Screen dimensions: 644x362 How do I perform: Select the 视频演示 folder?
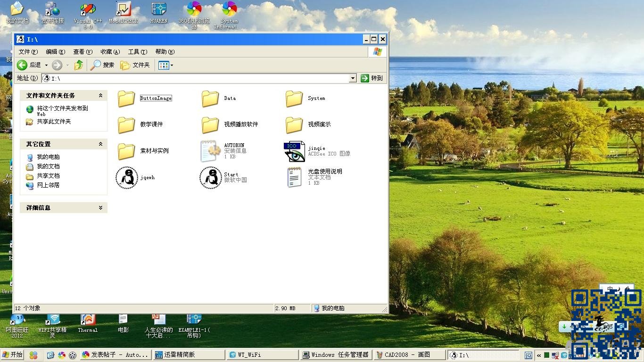308,124
